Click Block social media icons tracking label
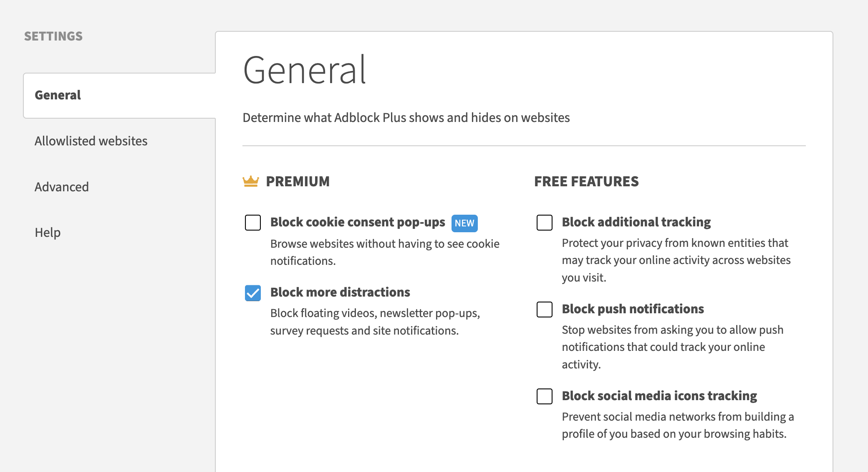868x472 pixels. (659, 396)
